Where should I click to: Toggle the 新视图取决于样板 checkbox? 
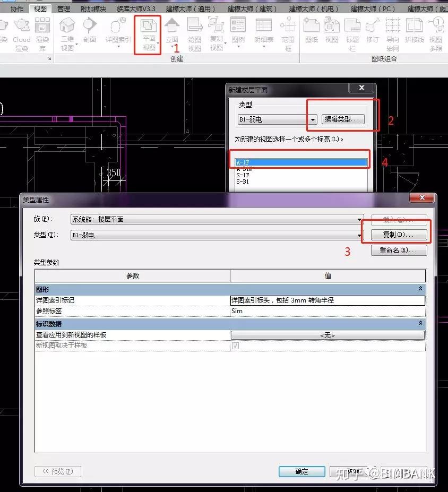pyautogui.click(x=235, y=346)
